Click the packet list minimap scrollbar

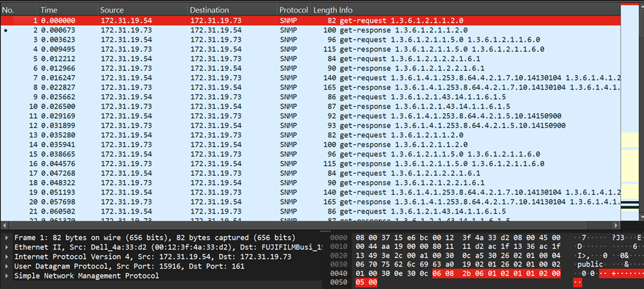tap(631, 113)
